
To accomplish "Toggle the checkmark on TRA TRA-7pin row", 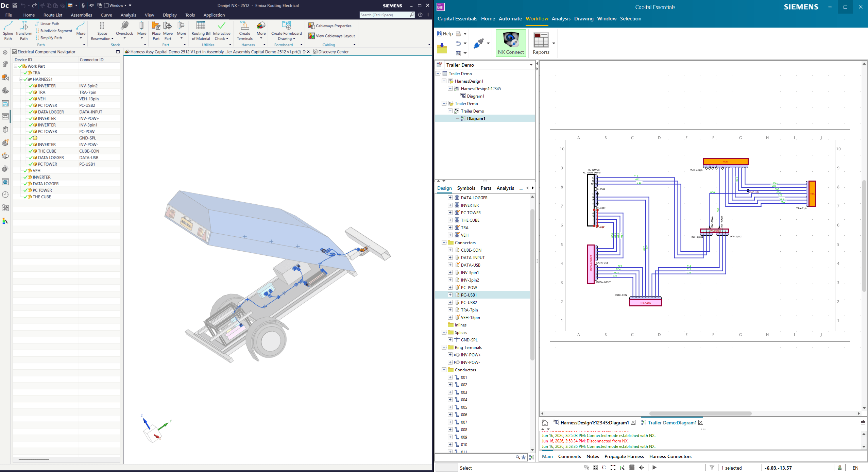I will click(31, 92).
